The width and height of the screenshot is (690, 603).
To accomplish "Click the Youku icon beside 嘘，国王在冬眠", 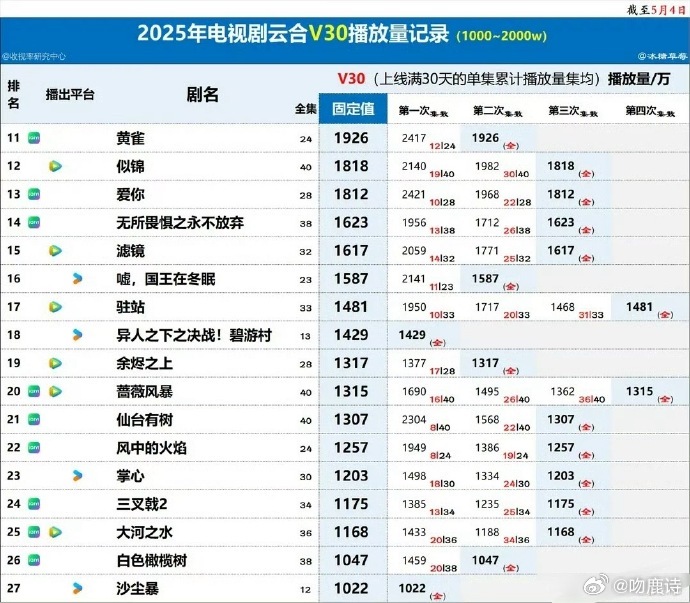I will click(77, 279).
